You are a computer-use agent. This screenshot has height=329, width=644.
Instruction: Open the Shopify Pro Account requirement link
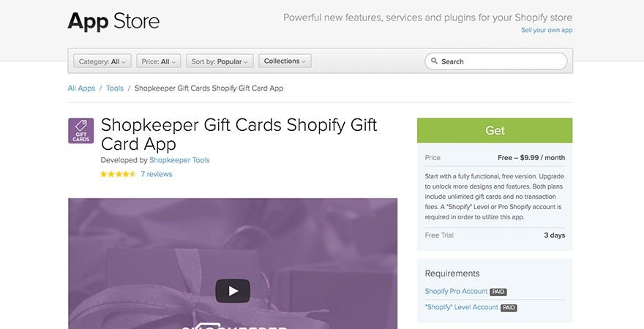[x=456, y=291]
